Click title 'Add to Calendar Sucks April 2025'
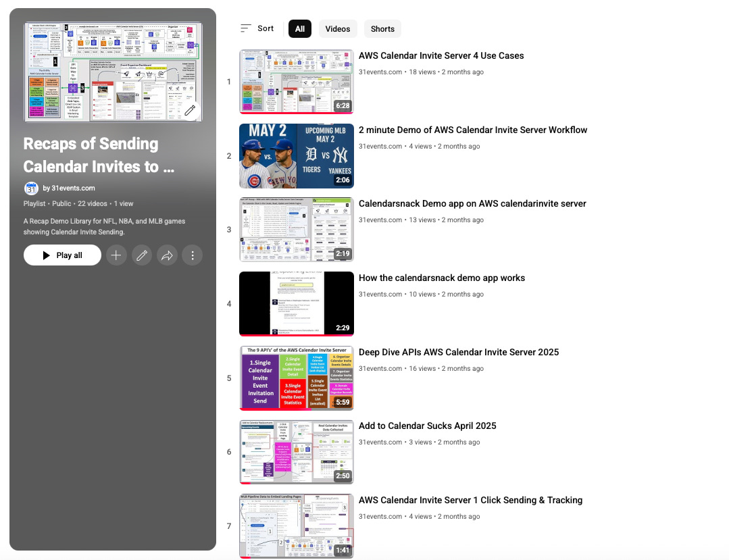Viewport: 729px width, 560px height. [x=427, y=426]
